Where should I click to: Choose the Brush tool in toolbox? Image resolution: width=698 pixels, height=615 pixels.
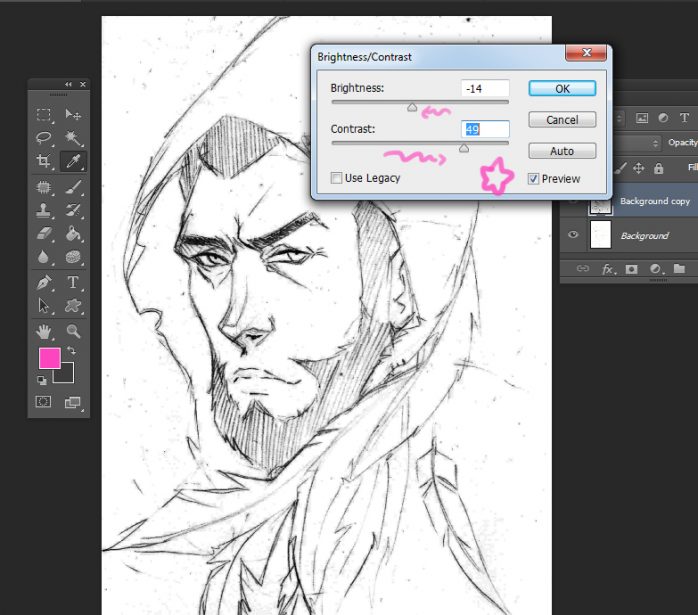click(x=73, y=187)
